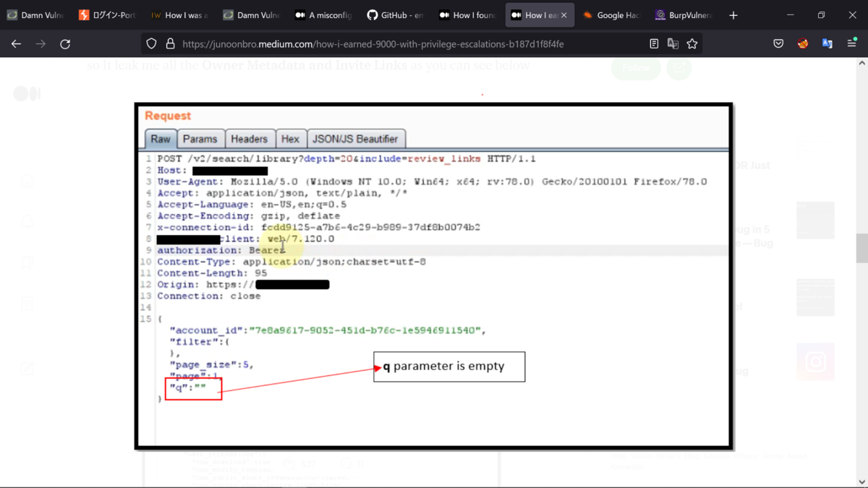Select the Headers tab in Request panel

(x=249, y=139)
